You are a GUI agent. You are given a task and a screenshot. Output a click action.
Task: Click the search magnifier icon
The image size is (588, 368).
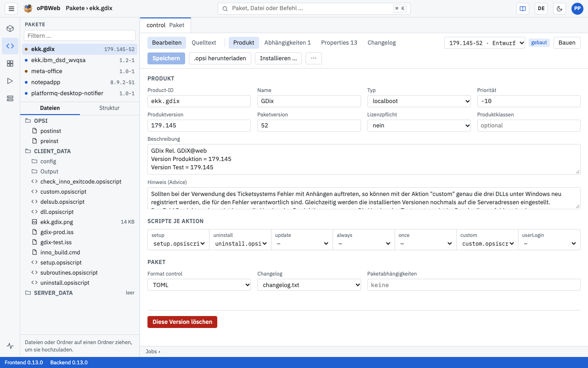(x=225, y=8)
